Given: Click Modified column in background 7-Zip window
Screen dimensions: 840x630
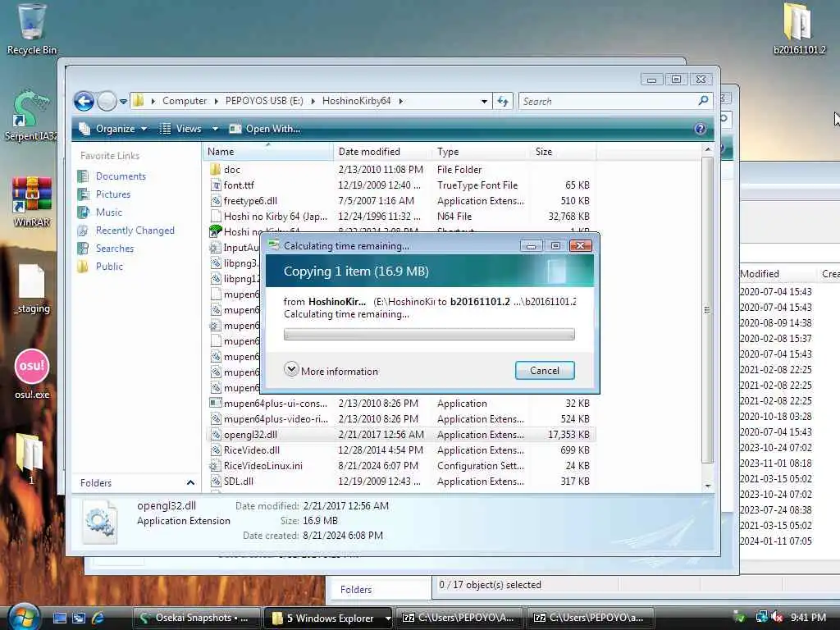Looking at the screenshot, I should tap(759, 274).
